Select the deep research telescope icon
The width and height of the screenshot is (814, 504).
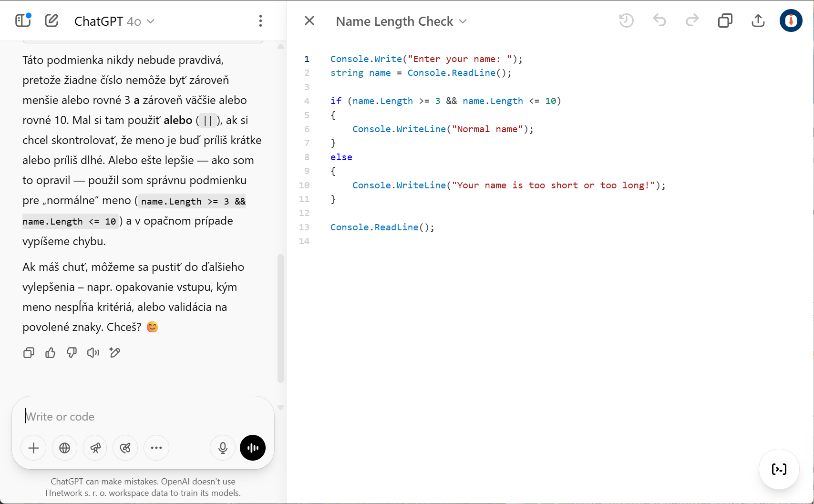point(95,448)
